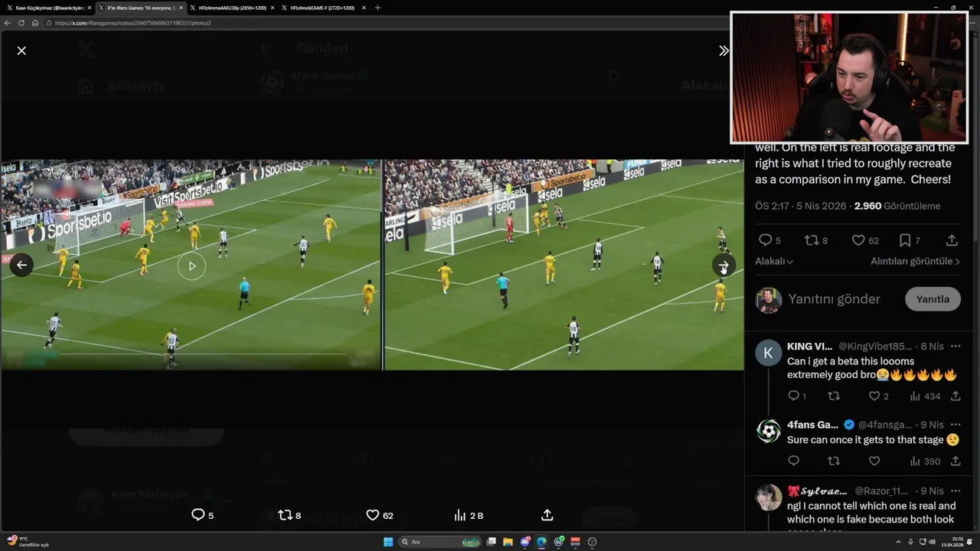This screenshot has height=551, width=980.
Task: Expand the Alakalı sort dropdown
Action: [x=774, y=261]
